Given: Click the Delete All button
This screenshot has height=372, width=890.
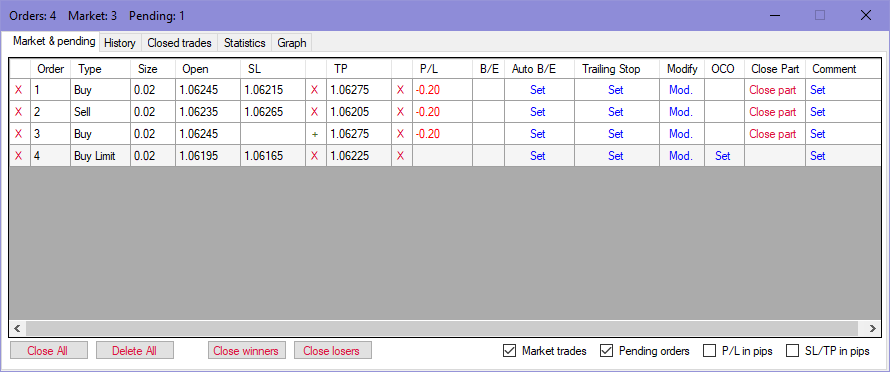Looking at the screenshot, I should 135,350.
